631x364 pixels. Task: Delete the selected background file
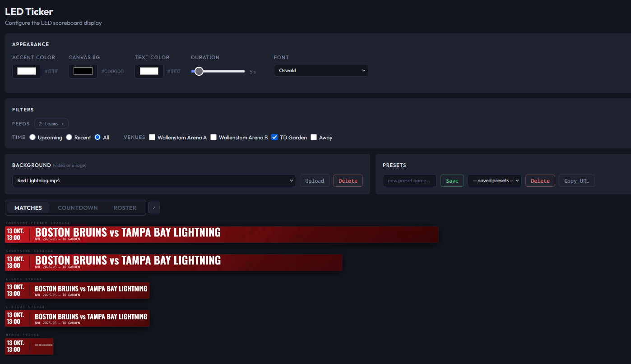coord(348,180)
